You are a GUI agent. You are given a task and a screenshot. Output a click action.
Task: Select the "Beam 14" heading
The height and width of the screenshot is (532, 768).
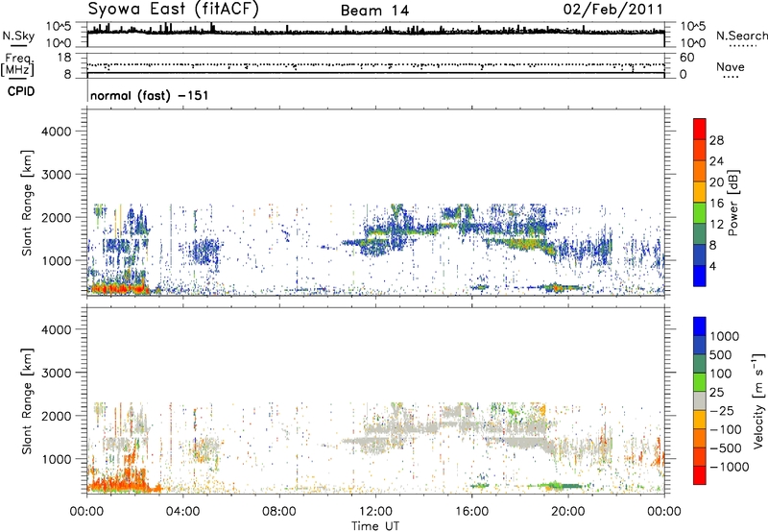click(374, 11)
